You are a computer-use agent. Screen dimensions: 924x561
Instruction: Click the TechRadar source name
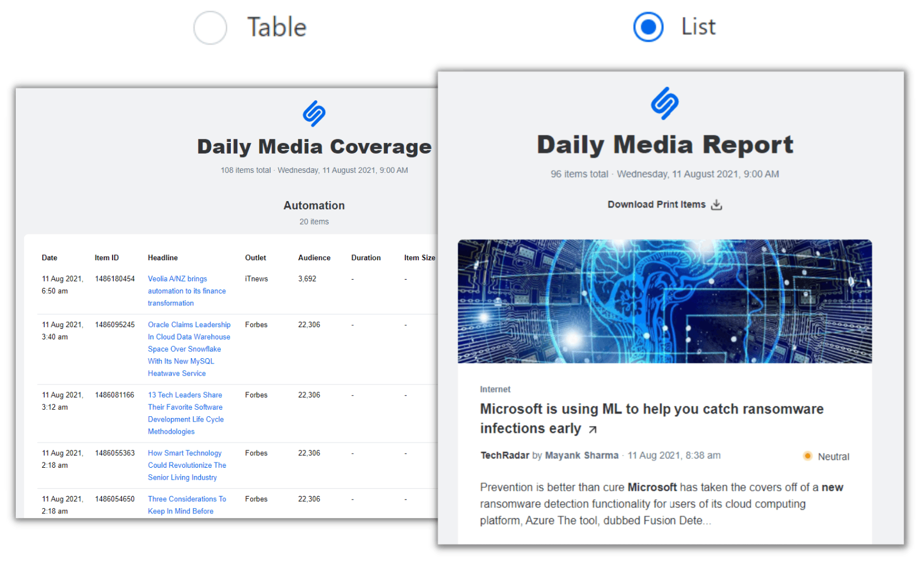tap(504, 455)
